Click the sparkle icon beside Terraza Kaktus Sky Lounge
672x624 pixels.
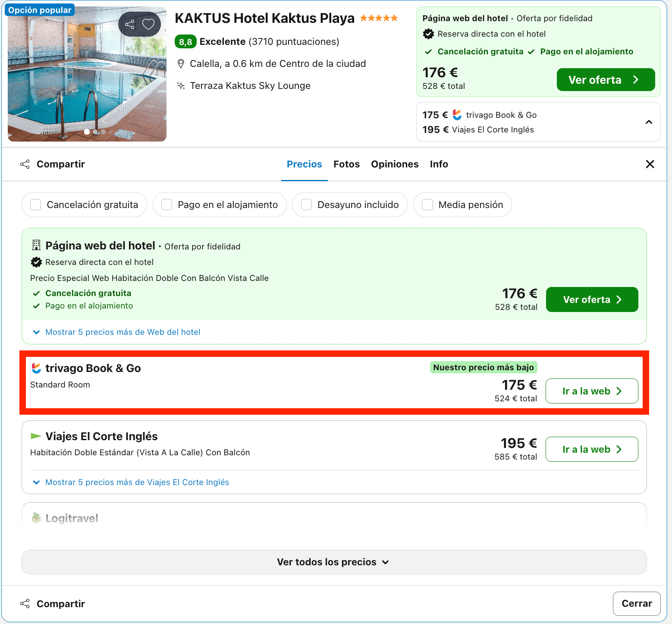click(x=181, y=85)
